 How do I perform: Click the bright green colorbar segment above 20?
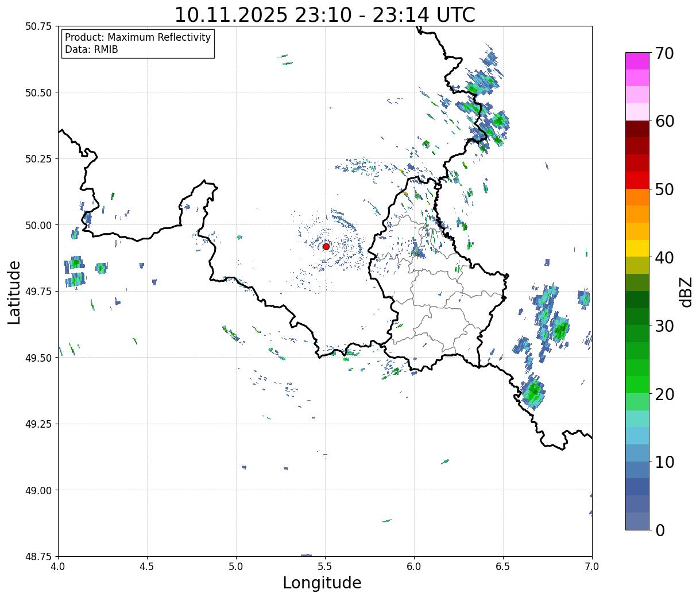[637, 385]
